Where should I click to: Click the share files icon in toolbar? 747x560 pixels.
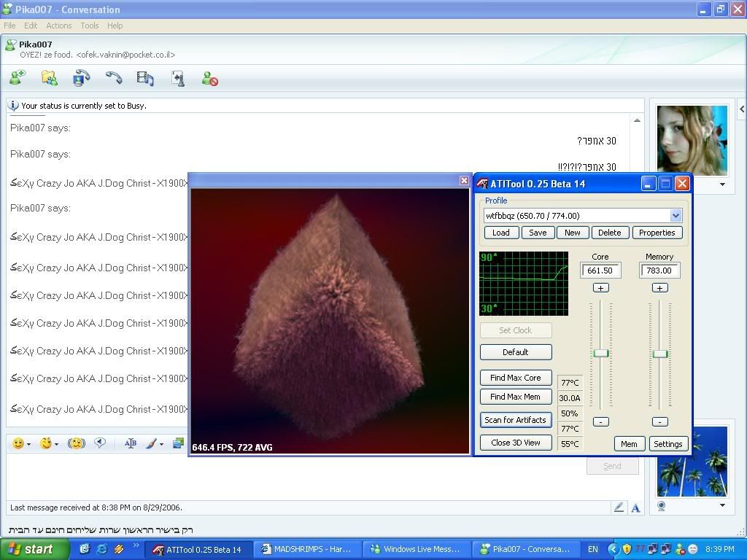(x=49, y=77)
